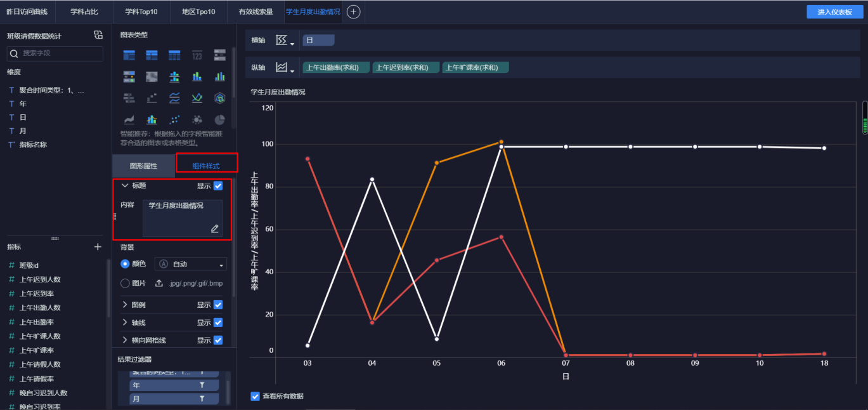Switch dataset via icon beside 班级请假数据统计

coord(98,35)
